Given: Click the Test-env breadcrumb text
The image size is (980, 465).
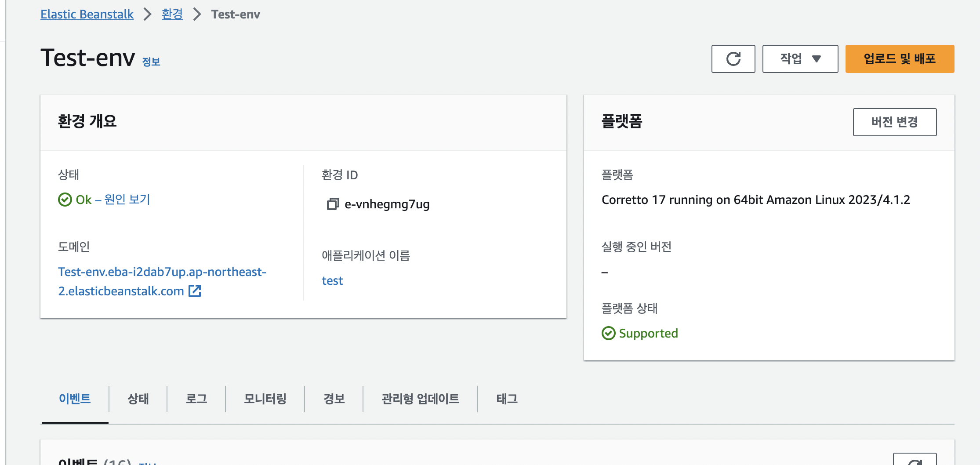Looking at the screenshot, I should [236, 15].
